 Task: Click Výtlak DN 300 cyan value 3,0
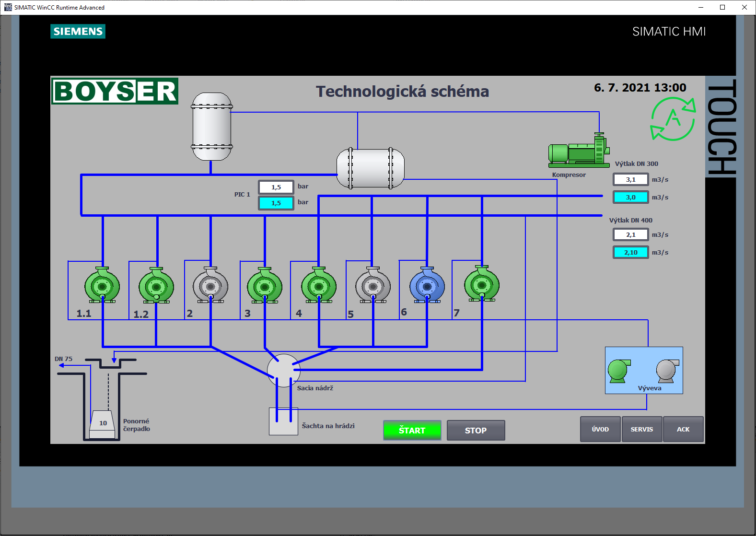click(x=631, y=197)
